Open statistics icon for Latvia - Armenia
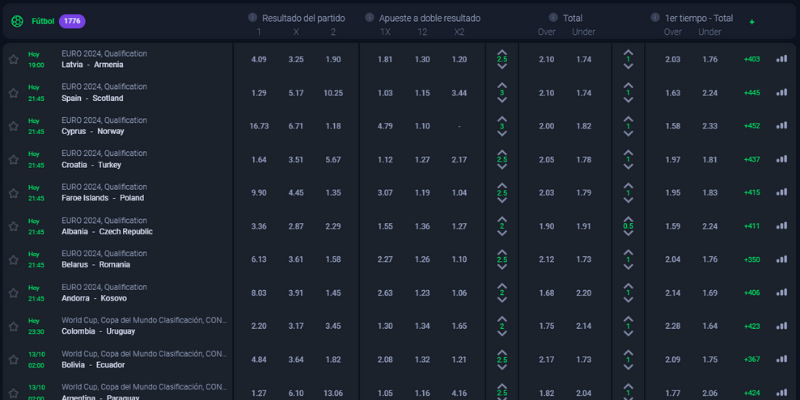This screenshot has height=400, width=800. (x=782, y=59)
